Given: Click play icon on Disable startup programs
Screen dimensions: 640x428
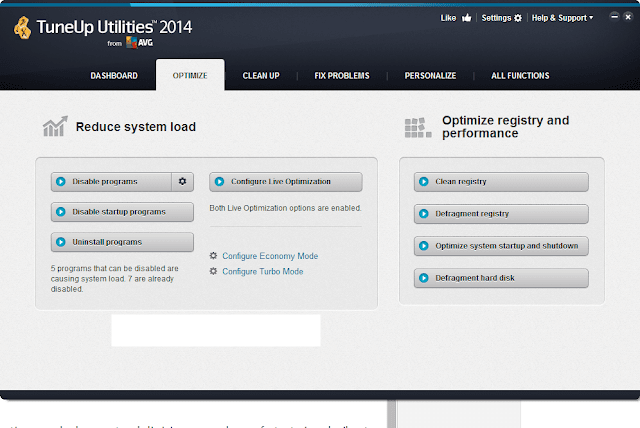Looking at the screenshot, I should [x=61, y=212].
